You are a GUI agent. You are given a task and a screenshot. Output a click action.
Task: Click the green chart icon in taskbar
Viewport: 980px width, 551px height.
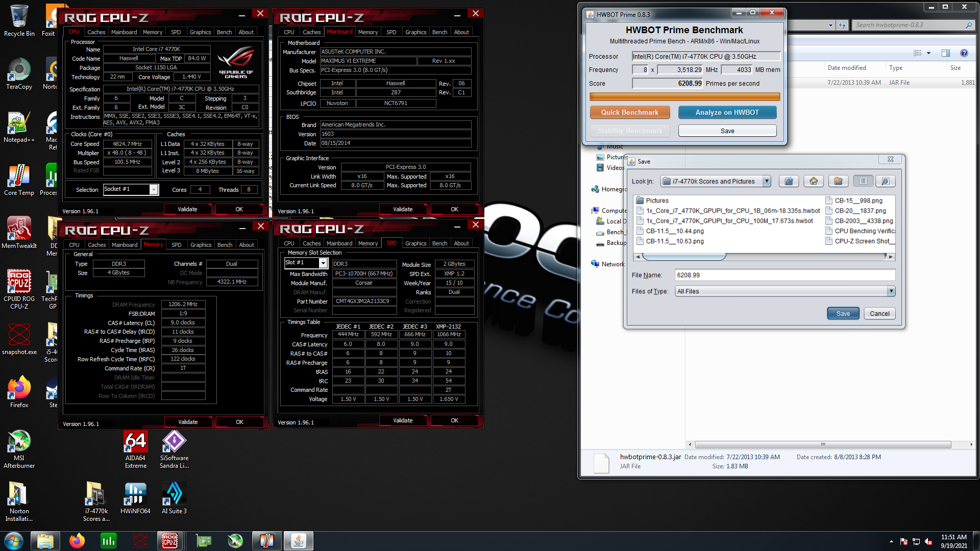109,541
